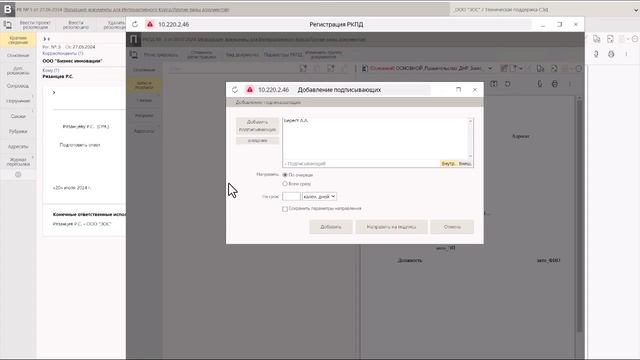Viewport: 640px width, 360px height.
Task: Switch signer lookup to external (Внеш.)
Action: (465, 164)
